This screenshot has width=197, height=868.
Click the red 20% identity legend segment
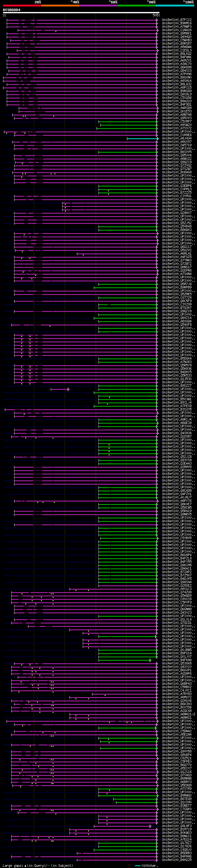22,6
